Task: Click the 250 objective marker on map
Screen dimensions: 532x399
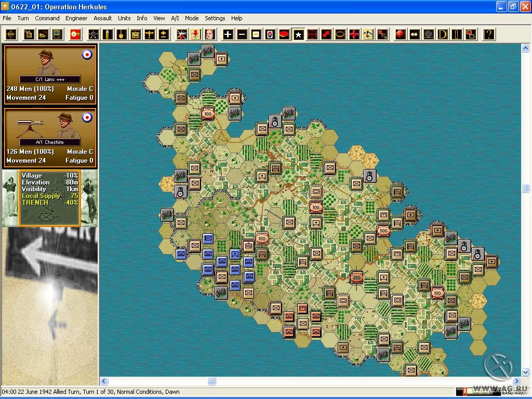Action: 356,277
